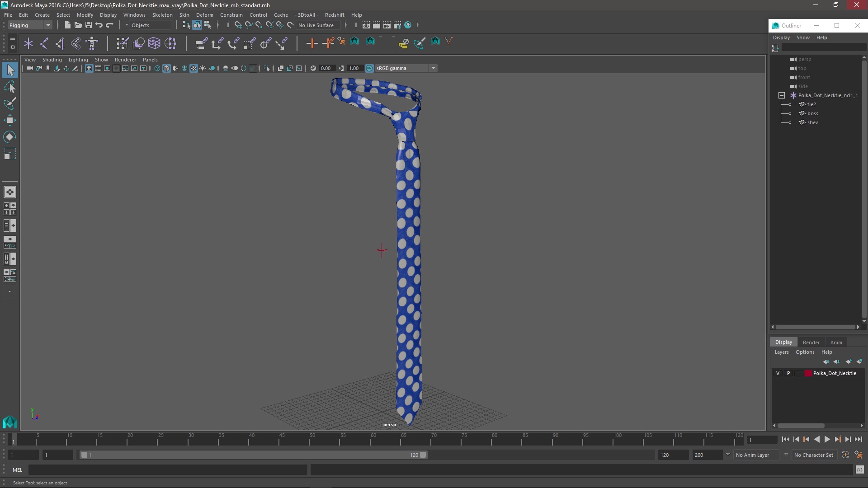The image size is (868, 488).
Task: Choose the Paint selection tool
Action: click(x=10, y=103)
